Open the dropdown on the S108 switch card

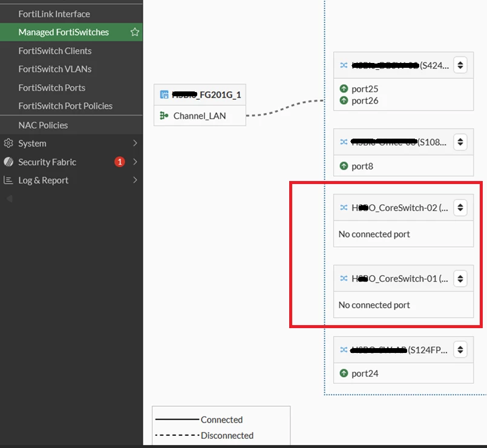460,142
